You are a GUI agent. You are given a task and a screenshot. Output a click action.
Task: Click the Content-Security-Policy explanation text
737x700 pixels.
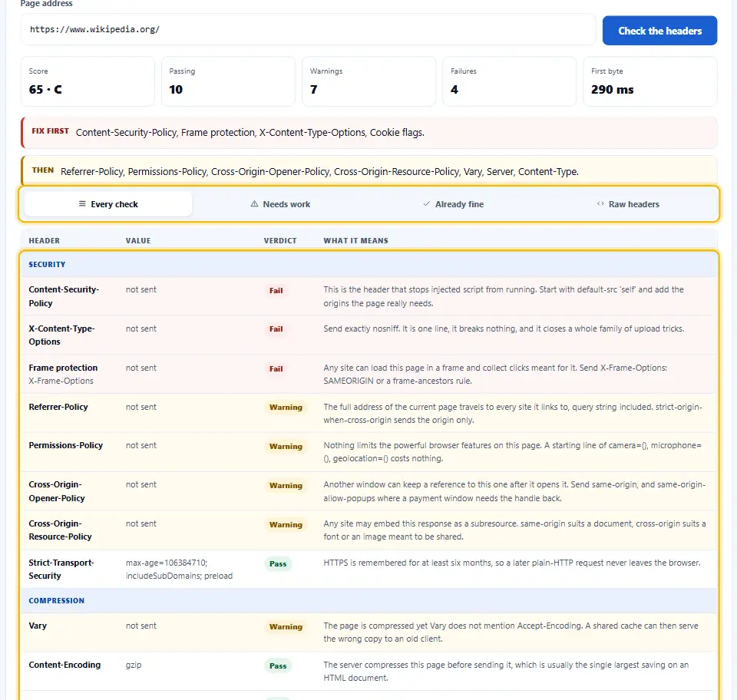tap(504, 296)
